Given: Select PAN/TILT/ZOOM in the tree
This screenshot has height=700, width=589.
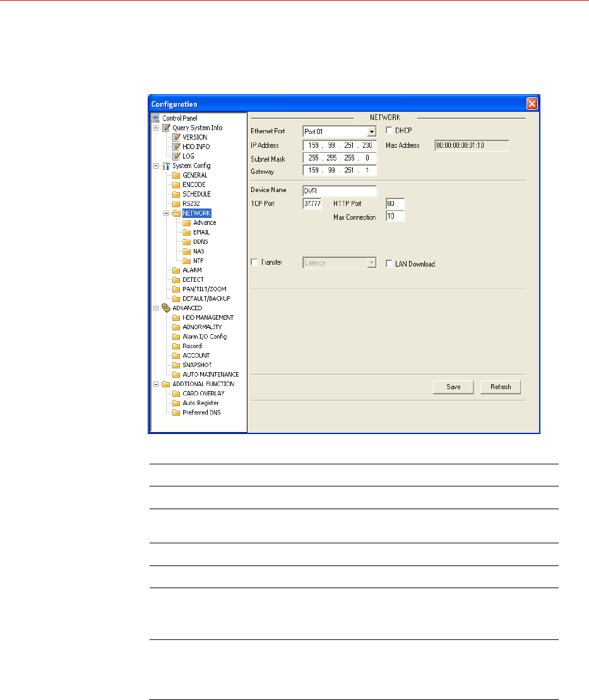Looking at the screenshot, I should click(x=205, y=289).
